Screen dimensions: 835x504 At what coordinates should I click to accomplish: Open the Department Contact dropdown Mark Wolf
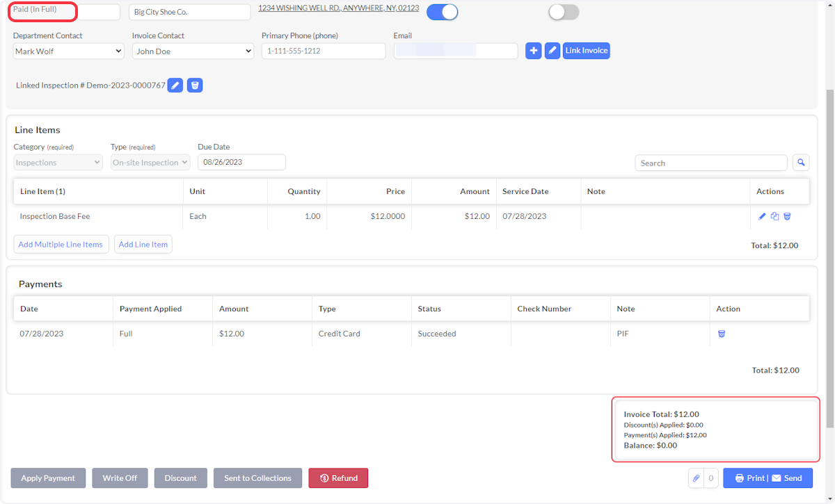pyautogui.click(x=69, y=51)
